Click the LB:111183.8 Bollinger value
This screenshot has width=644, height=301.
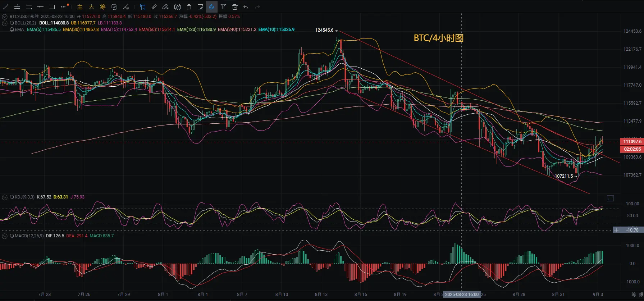(110, 23)
